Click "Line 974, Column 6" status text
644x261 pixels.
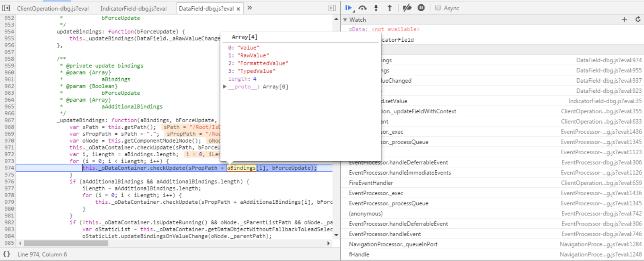pos(42,254)
